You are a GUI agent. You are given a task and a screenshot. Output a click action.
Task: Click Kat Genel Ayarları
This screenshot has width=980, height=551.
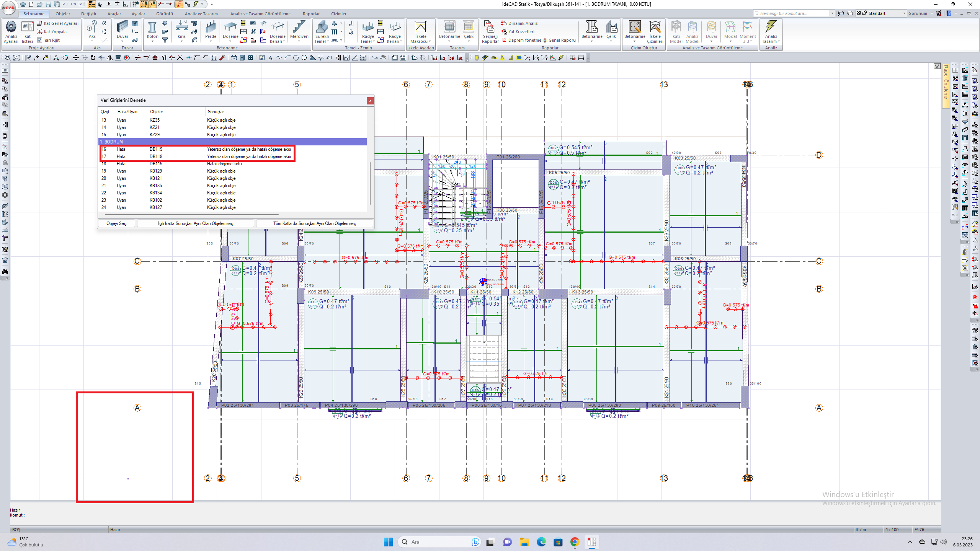58,23
